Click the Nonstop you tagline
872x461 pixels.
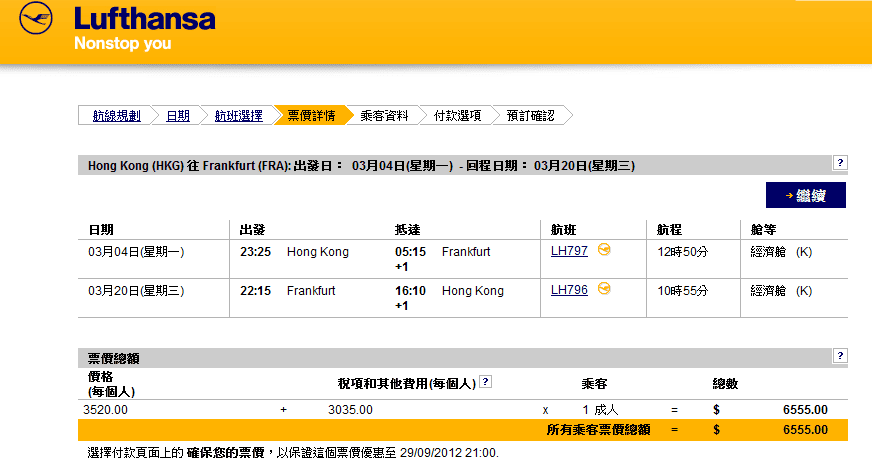click(x=122, y=44)
